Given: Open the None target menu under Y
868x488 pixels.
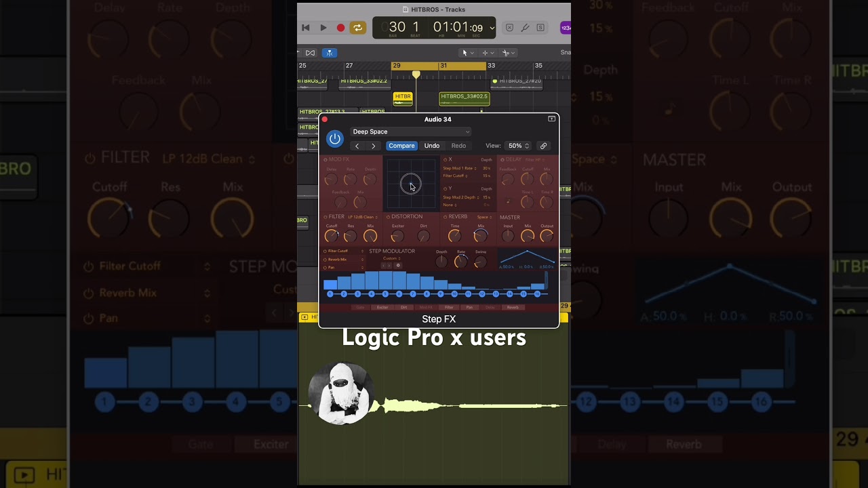Looking at the screenshot, I should coord(450,205).
